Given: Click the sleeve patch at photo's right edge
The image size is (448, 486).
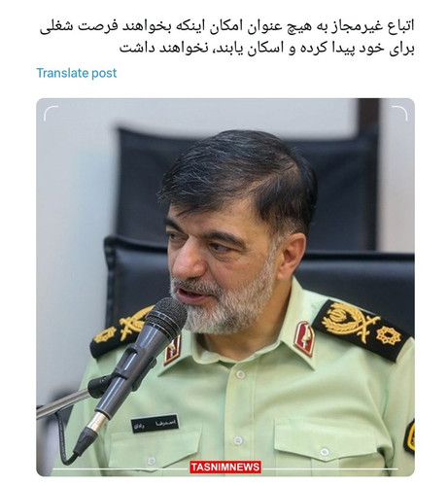Looking at the screenshot, I should click(409, 436).
